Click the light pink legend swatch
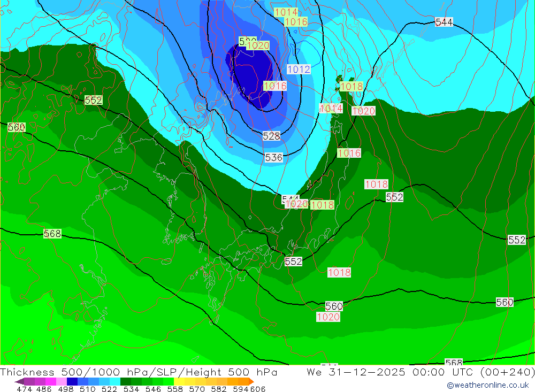The width and height of the screenshot is (535, 392). pos(62,381)
